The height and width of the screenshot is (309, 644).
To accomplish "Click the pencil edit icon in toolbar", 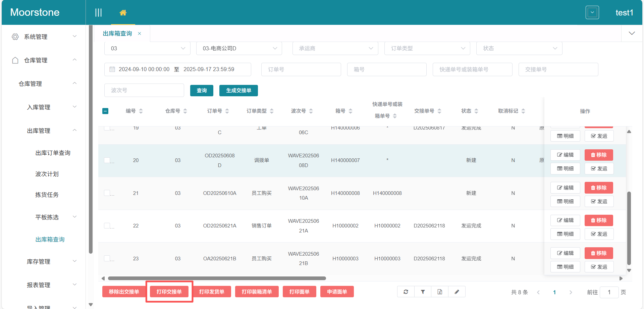I will [x=457, y=292].
